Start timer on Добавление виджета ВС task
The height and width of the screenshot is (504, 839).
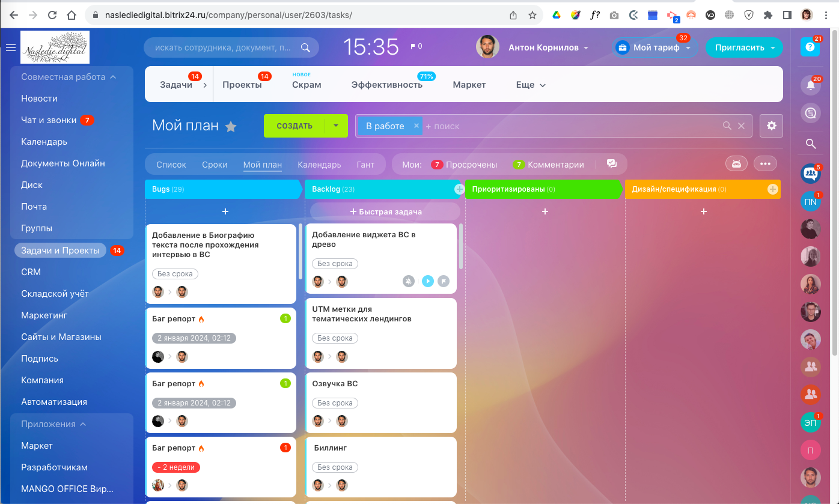coord(427,281)
